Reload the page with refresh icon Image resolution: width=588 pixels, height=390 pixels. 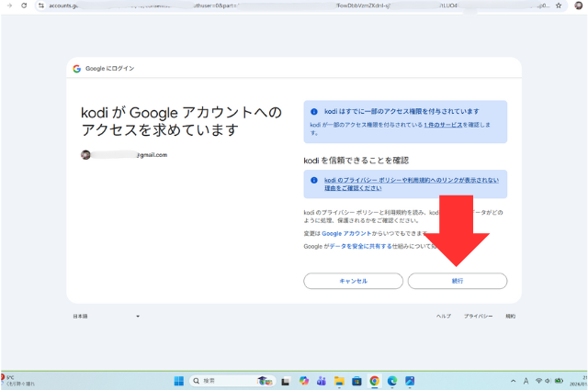tap(23, 6)
